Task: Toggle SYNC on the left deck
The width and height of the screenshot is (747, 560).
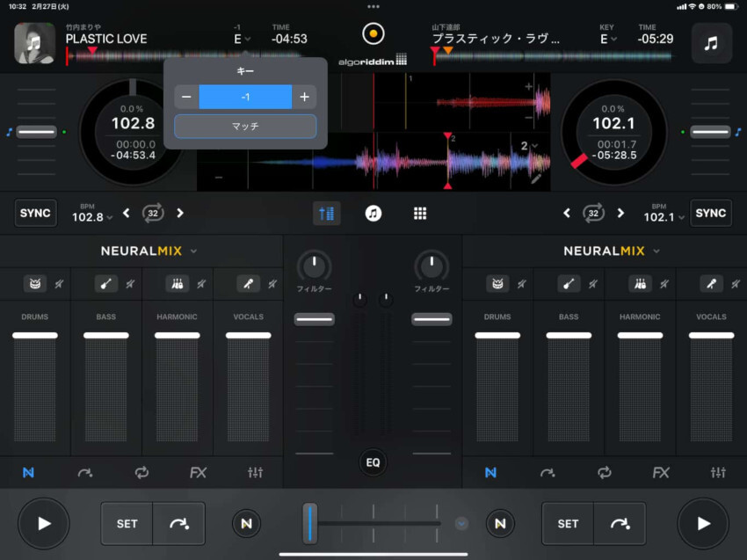Action: point(36,214)
